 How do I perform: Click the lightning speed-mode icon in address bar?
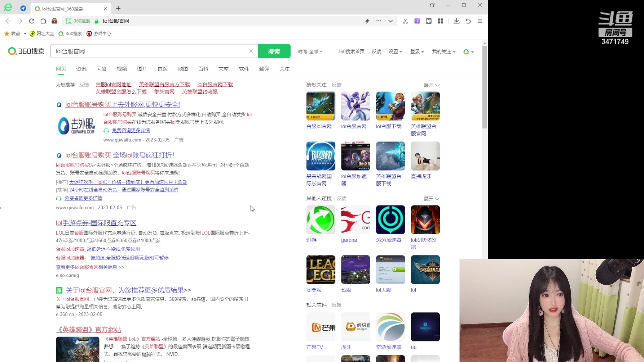367,21
